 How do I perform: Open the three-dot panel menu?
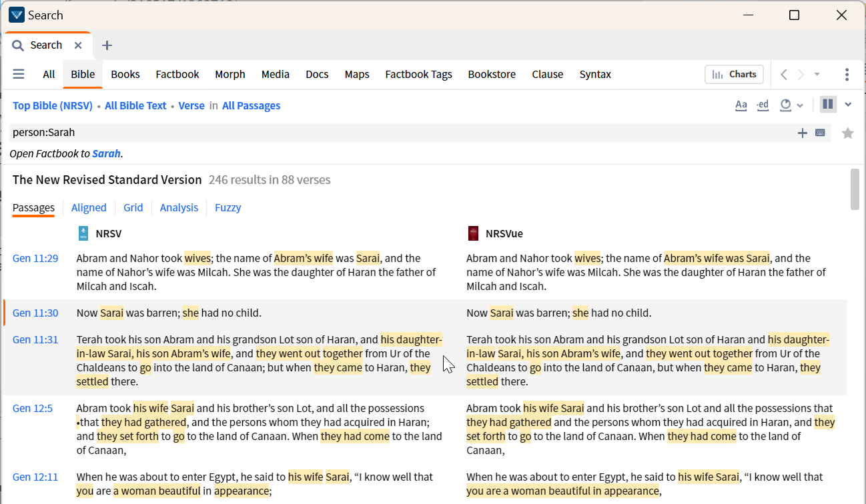(847, 74)
